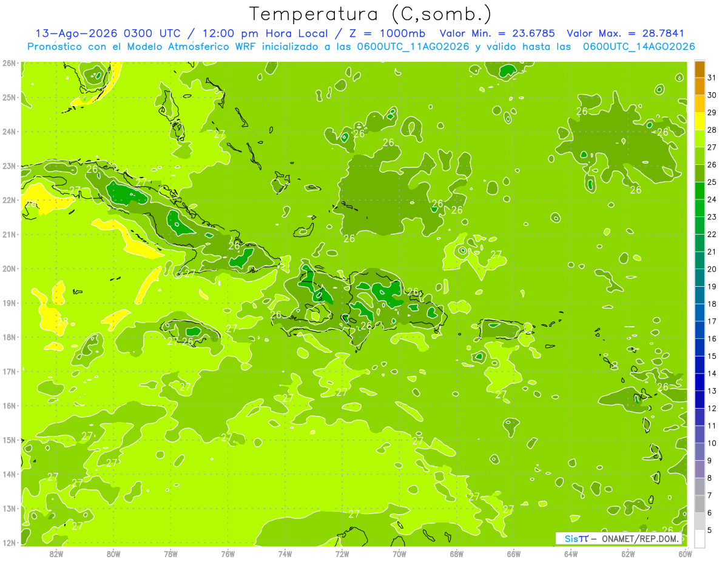Click the '82W' longitude axis label
Image resolution: width=728 pixels, height=562 pixels.
click(x=56, y=554)
